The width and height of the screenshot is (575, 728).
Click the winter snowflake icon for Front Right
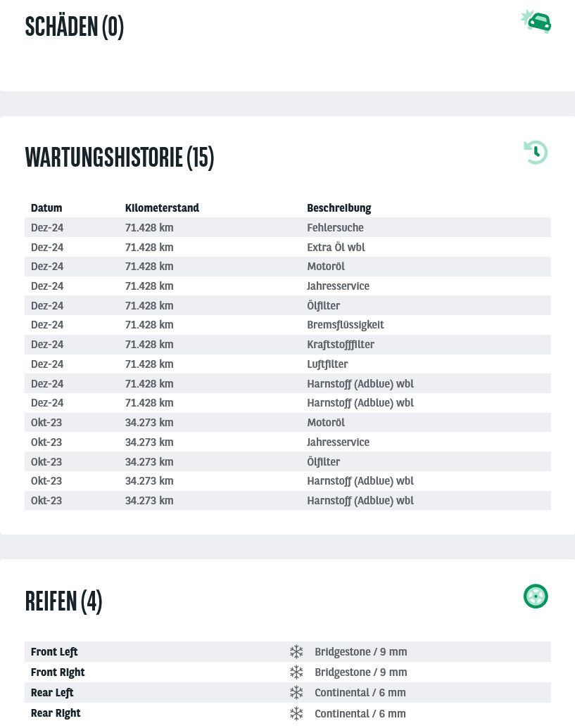click(x=296, y=672)
